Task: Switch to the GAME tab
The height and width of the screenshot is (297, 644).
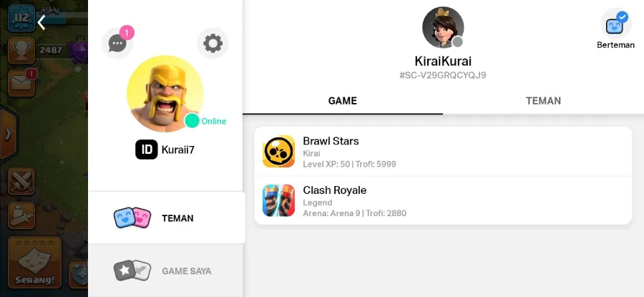Action: tap(343, 101)
